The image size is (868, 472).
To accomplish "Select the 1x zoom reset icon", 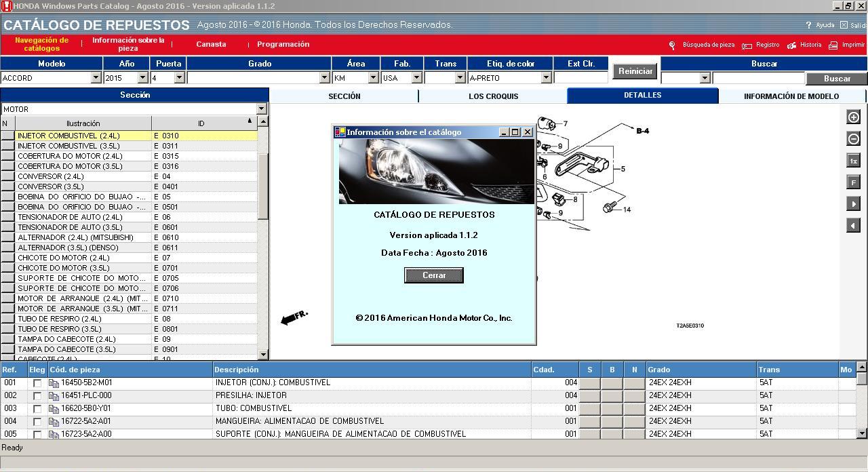I will pos(853,160).
